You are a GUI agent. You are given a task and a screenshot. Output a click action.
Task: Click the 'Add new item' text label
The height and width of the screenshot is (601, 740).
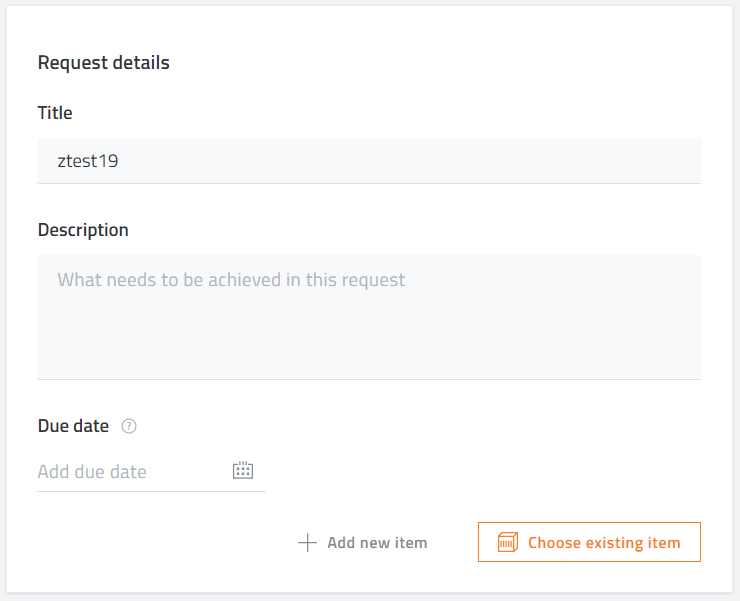(377, 543)
